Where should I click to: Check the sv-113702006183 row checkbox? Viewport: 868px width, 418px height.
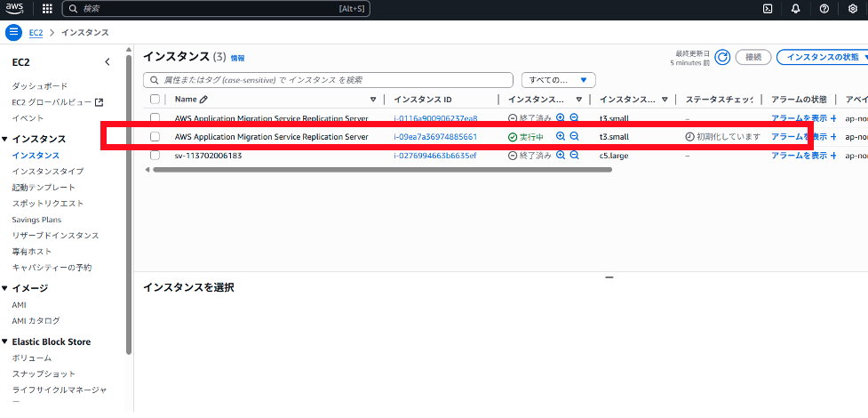pos(155,156)
